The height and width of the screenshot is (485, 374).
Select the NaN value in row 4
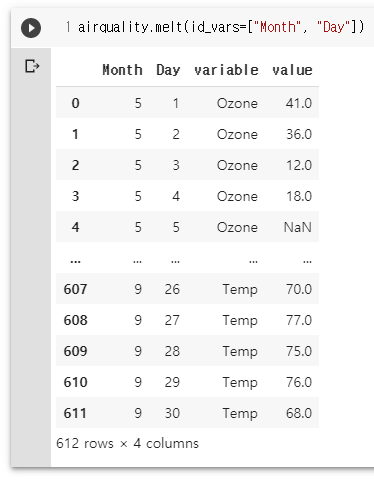(x=298, y=227)
